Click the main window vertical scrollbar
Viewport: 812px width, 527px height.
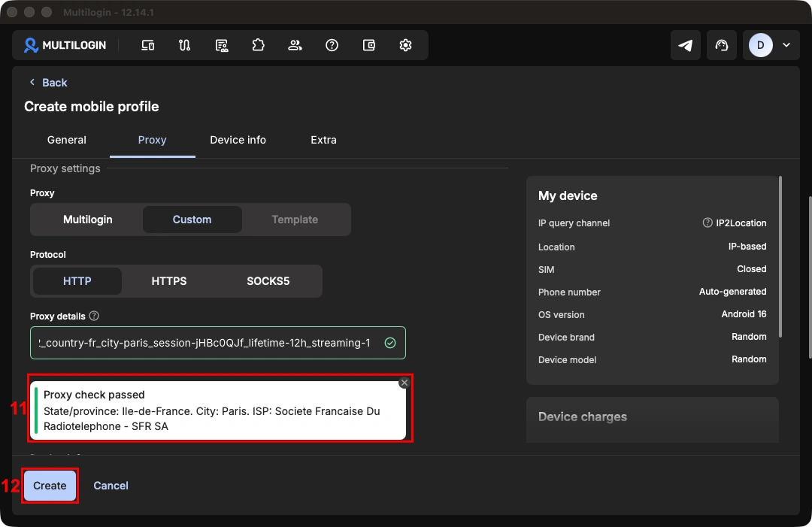[x=810, y=277]
